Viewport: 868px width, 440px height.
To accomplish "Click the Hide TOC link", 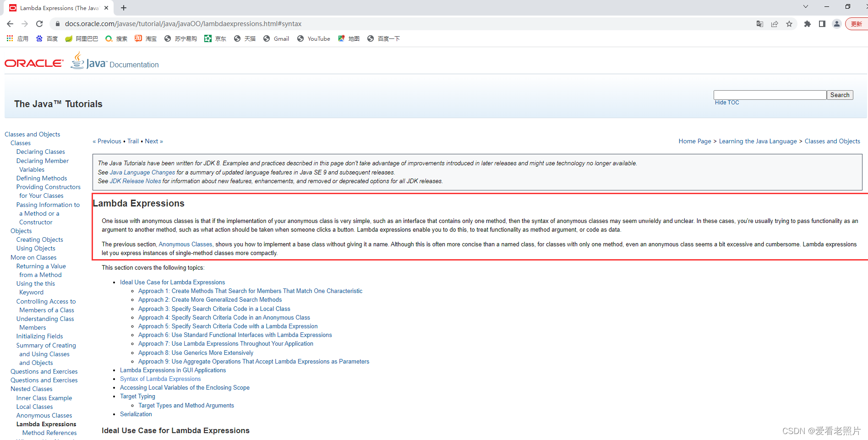I will (727, 103).
